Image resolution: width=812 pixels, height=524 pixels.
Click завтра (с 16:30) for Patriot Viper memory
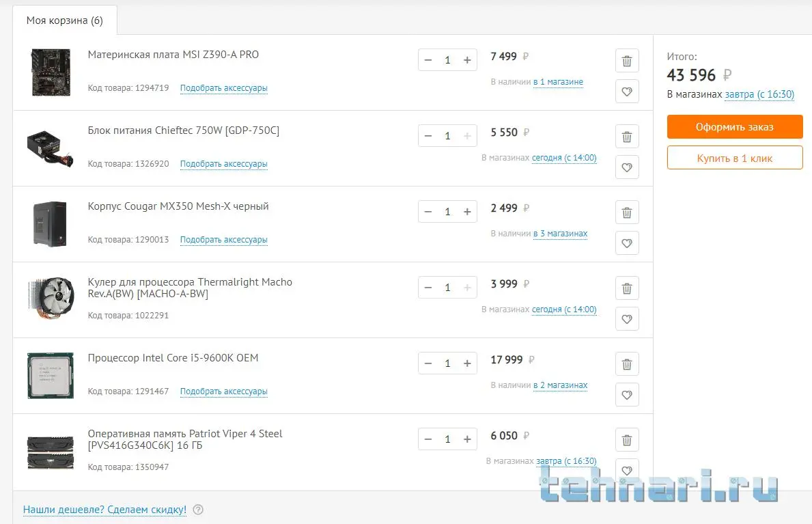pyautogui.click(x=566, y=460)
